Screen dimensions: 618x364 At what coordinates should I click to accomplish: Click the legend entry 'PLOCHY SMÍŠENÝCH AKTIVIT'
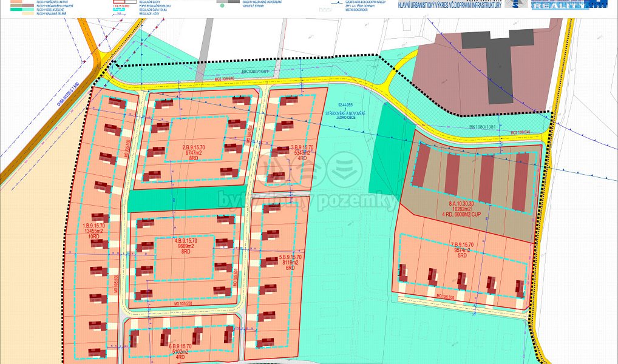coord(52,2)
